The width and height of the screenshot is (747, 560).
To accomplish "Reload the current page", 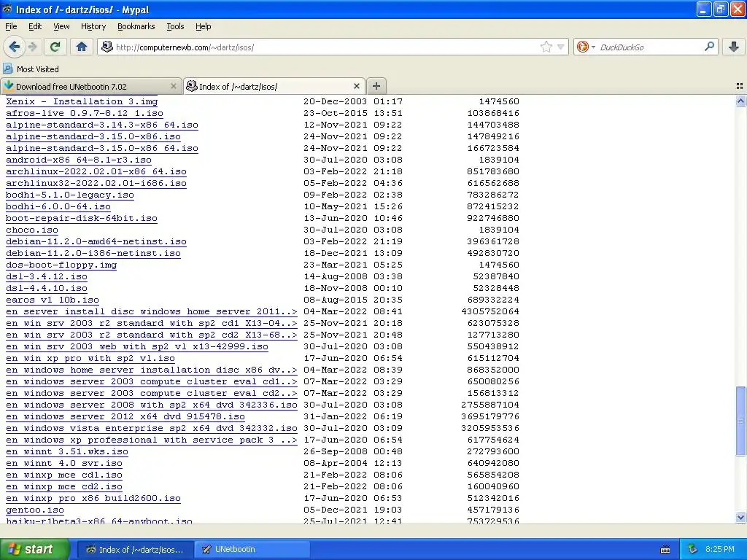I will click(x=55, y=47).
